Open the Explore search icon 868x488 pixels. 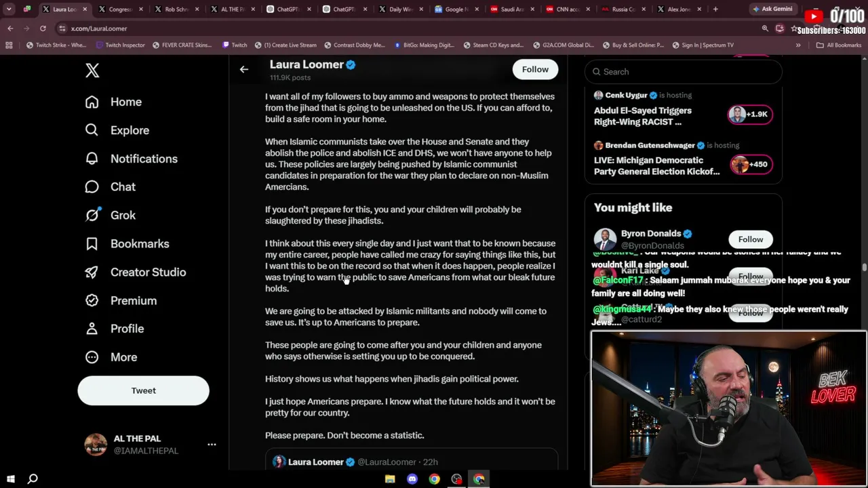pyautogui.click(x=92, y=130)
